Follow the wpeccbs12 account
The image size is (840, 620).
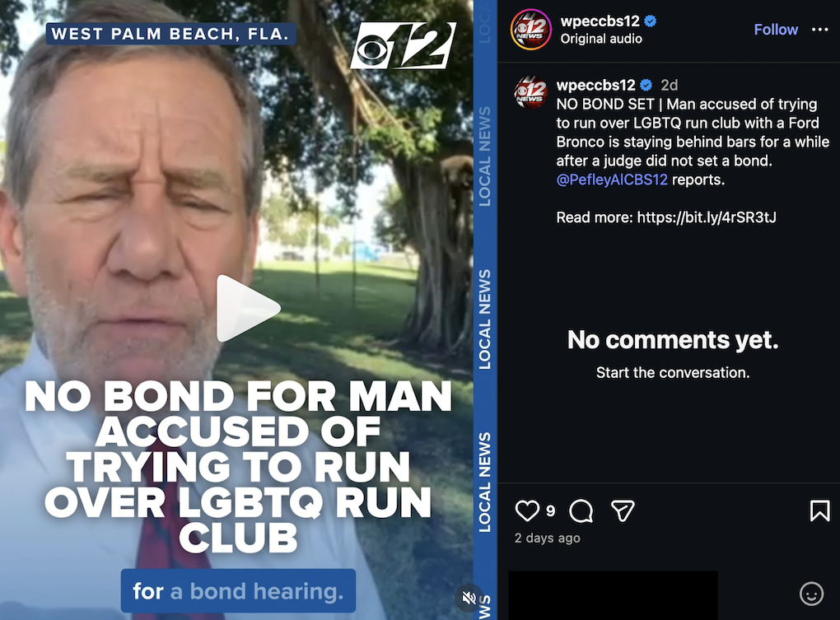coord(776,30)
